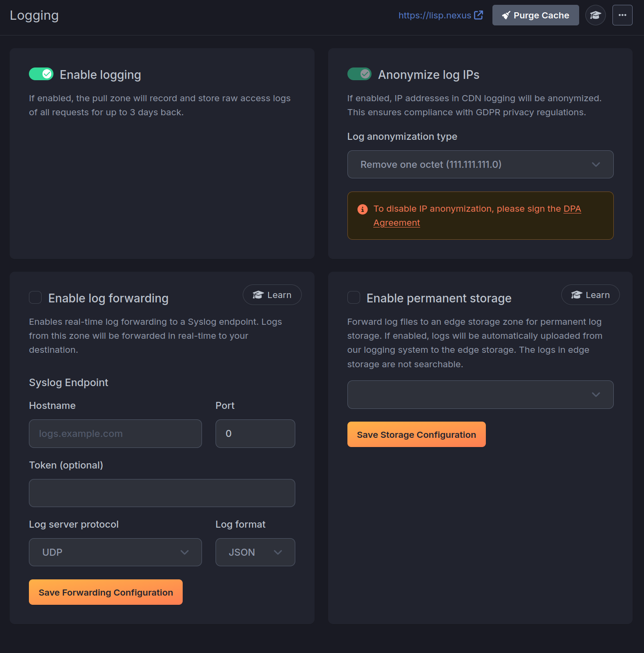Expand the Log server protocol UDP dropdown
Viewport: 644px width, 653px height.
pyautogui.click(x=115, y=552)
